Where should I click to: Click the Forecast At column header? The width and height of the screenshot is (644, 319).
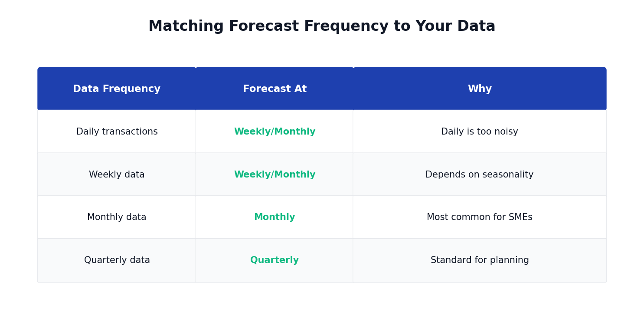275,89
